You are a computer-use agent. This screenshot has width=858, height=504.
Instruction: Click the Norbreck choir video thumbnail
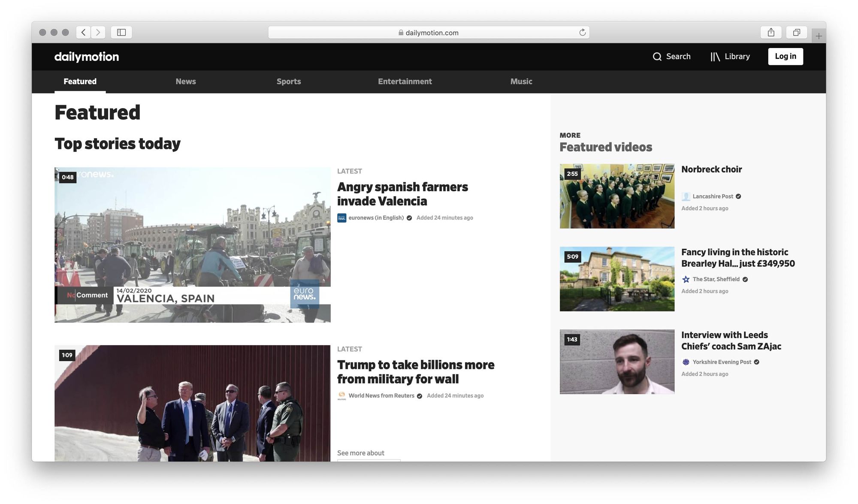[616, 196]
